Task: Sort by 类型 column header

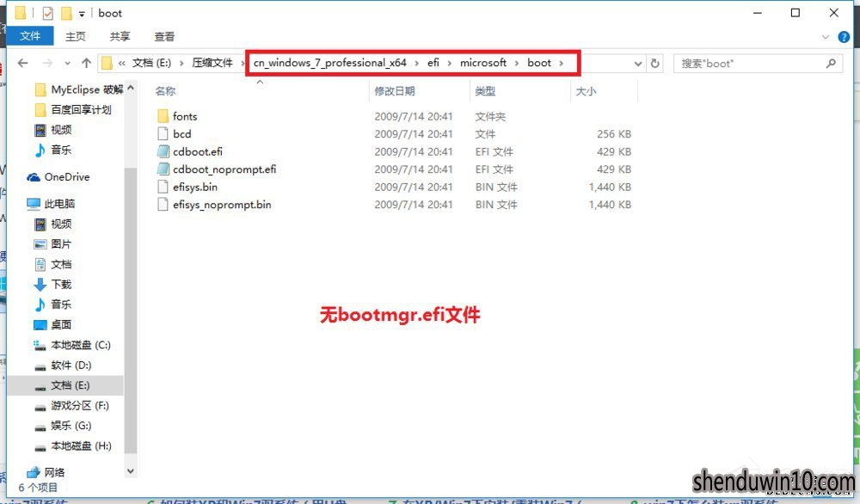Action: coord(485,91)
